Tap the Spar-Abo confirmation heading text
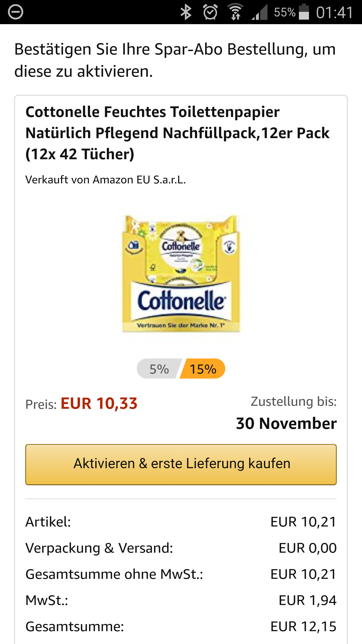Screen dimensions: 362x644 (x=175, y=60)
